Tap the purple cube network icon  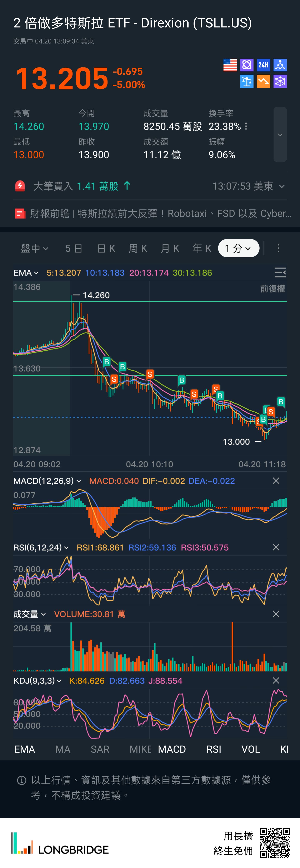[280, 82]
